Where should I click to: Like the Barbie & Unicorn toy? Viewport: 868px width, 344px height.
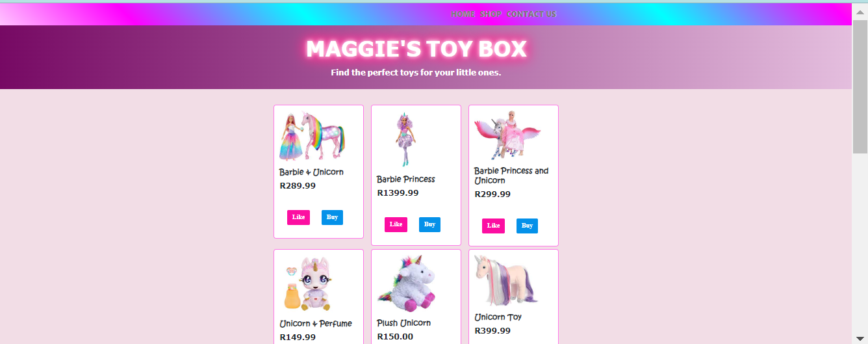298,217
